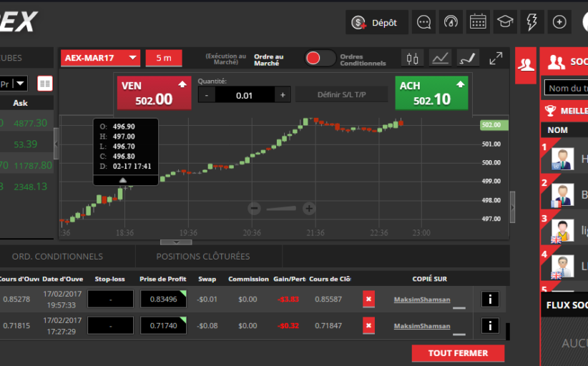
Task: Close the first position with red X
Action: (x=368, y=299)
